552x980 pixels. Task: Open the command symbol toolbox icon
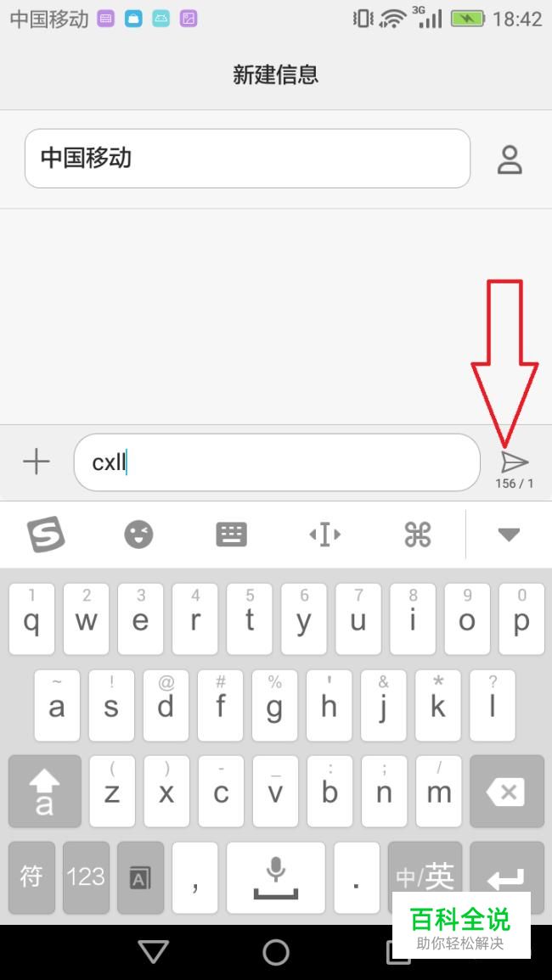(418, 535)
